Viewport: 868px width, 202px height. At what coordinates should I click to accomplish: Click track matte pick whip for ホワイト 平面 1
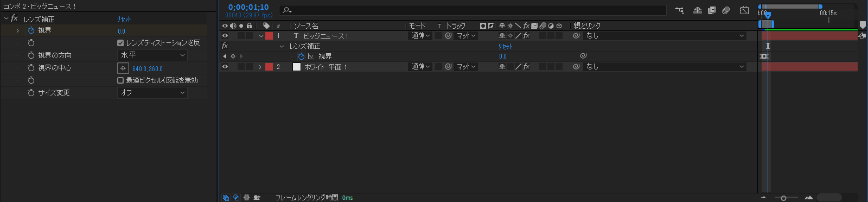point(449,67)
